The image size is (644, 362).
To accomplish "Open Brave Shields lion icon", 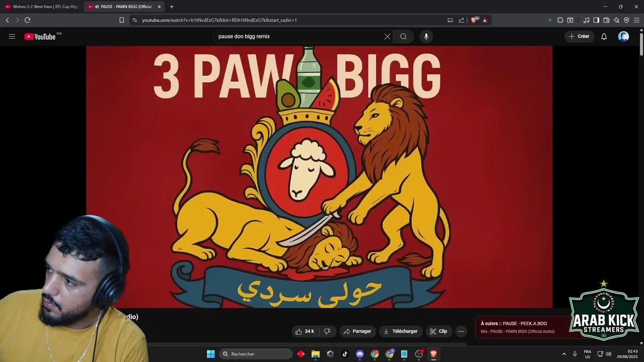I will pyautogui.click(x=474, y=20).
